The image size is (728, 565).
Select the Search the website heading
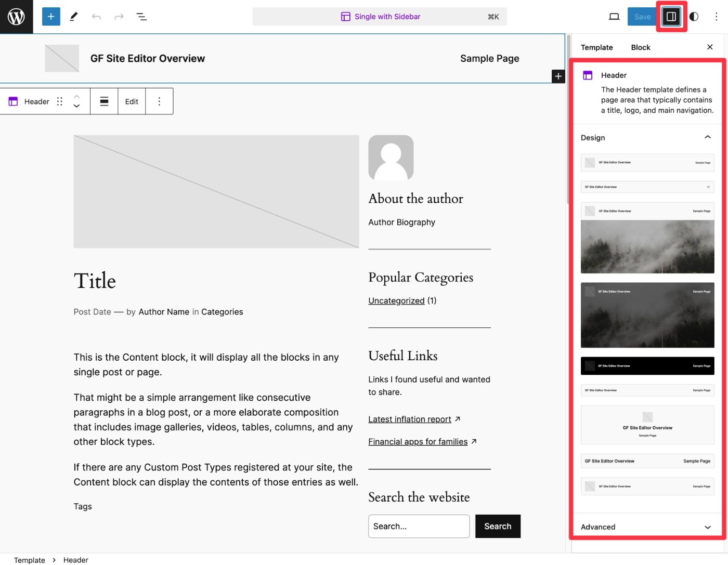(x=419, y=497)
